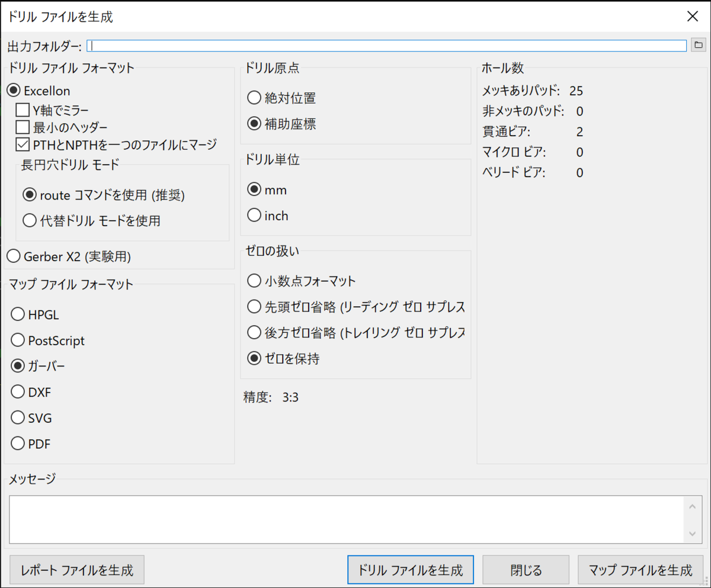Screen dimensions: 711x588
Task: Click in the 出力フォルダー text field
Action: [x=385, y=46]
